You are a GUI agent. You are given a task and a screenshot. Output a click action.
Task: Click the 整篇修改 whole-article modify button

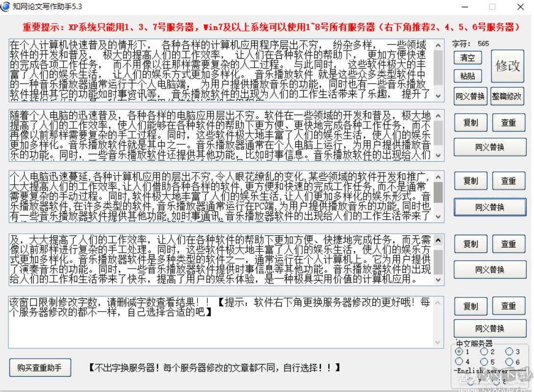[508, 96]
